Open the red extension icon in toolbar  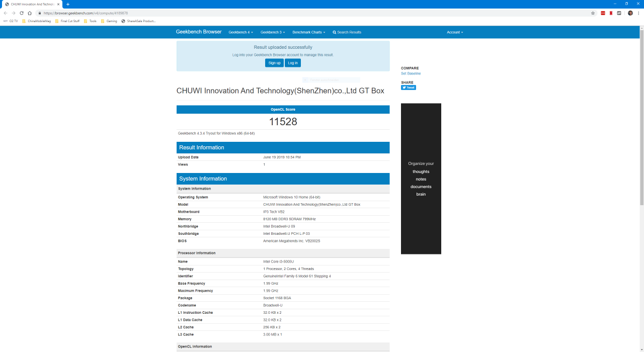[x=603, y=13]
